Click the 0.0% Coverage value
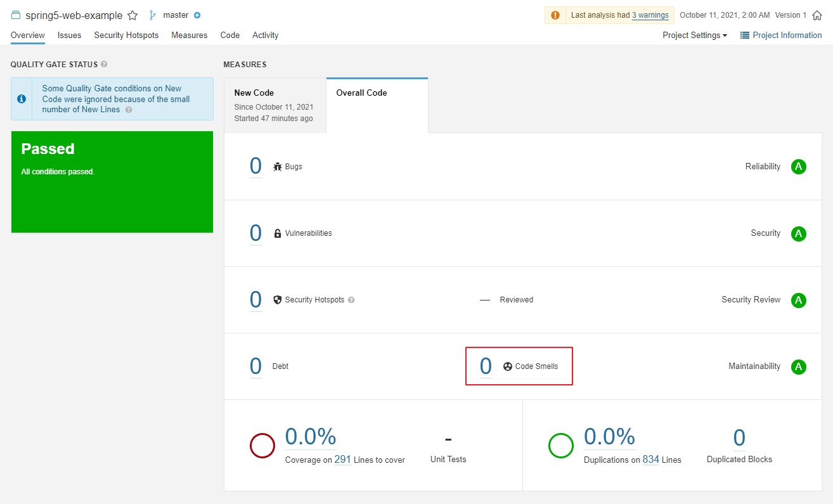The height and width of the screenshot is (504, 833). pos(311,437)
